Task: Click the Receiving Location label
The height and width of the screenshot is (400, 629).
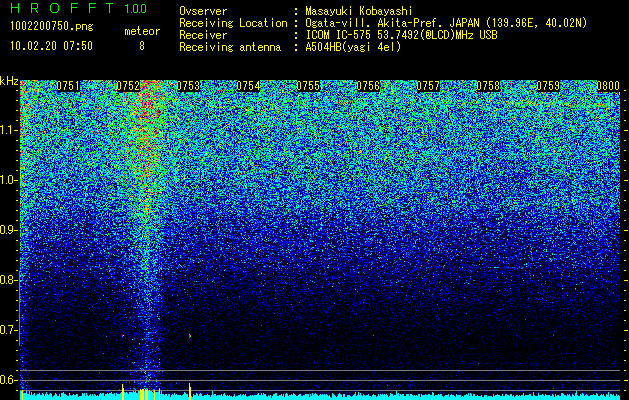Action: [x=233, y=23]
